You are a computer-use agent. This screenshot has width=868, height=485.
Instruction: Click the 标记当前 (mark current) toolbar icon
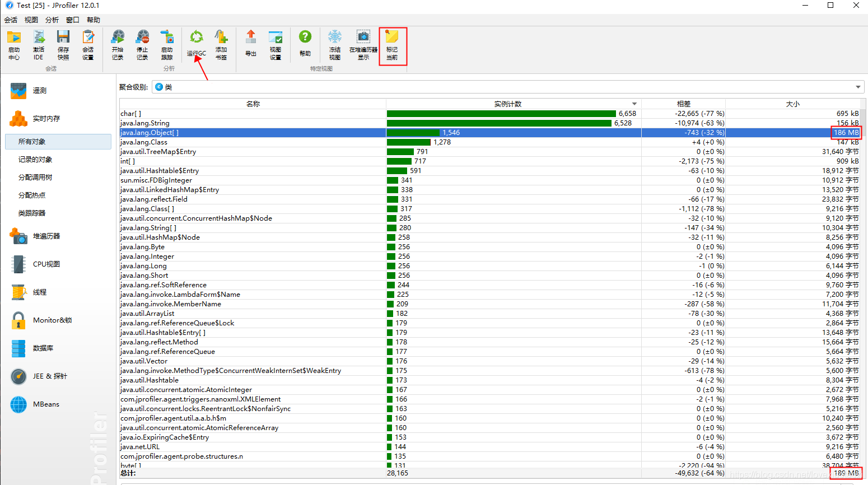click(x=392, y=38)
